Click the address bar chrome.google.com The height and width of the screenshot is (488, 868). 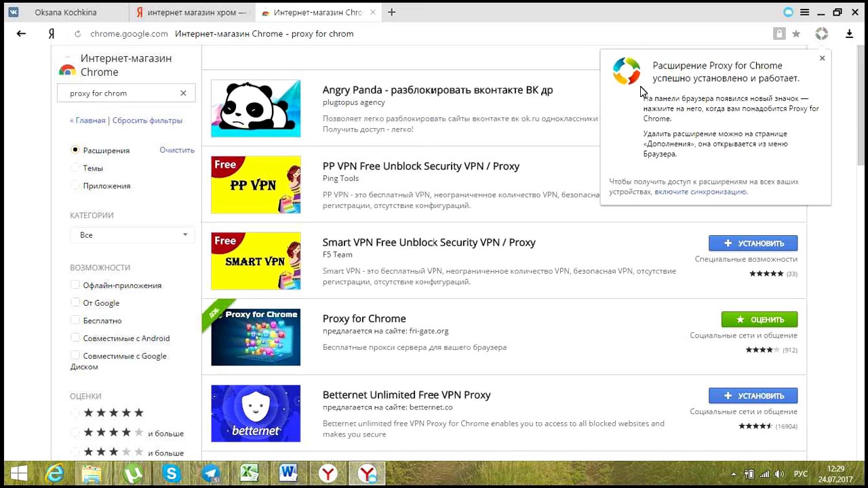[129, 33]
